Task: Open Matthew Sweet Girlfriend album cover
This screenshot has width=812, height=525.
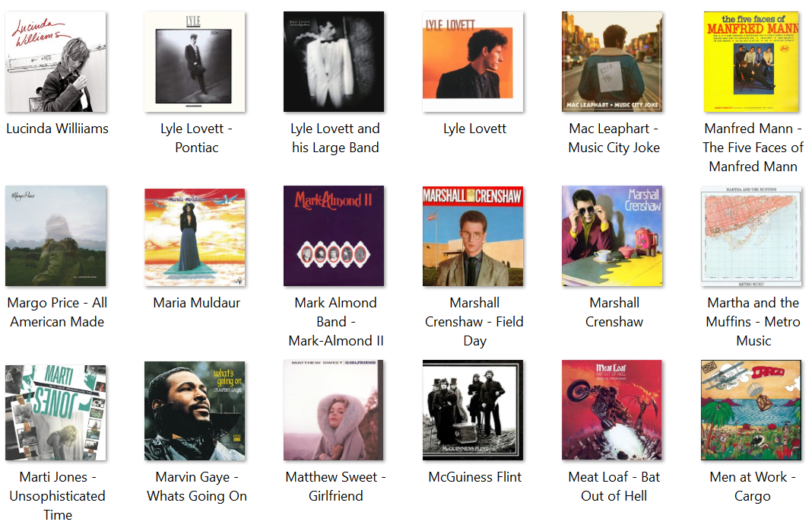Action: 334,410
